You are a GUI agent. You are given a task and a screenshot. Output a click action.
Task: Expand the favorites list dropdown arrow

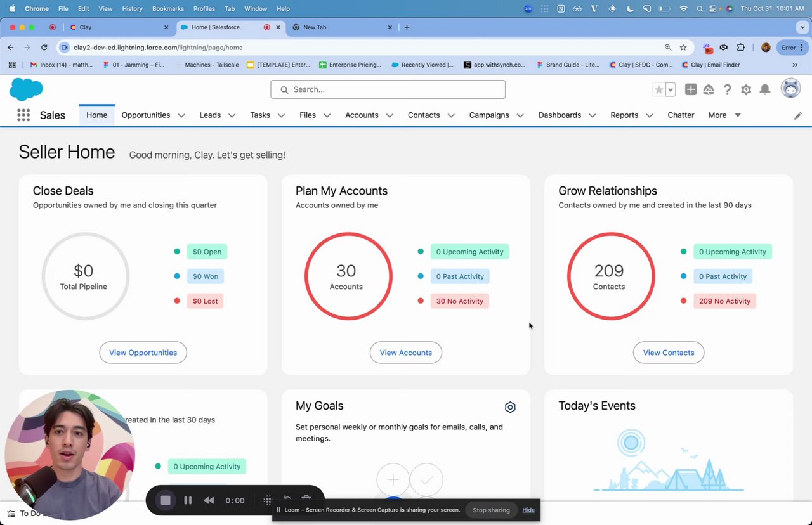pos(671,90)
